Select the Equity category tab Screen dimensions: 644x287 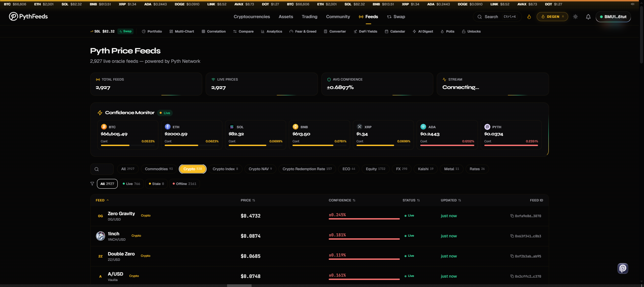(x=375, y=169)
